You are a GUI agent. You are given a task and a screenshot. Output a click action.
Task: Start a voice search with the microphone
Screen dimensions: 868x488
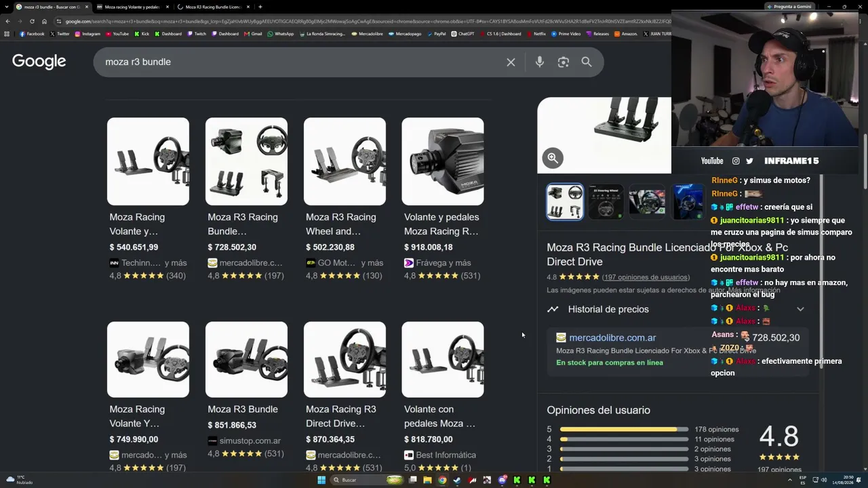pos(539,62)
